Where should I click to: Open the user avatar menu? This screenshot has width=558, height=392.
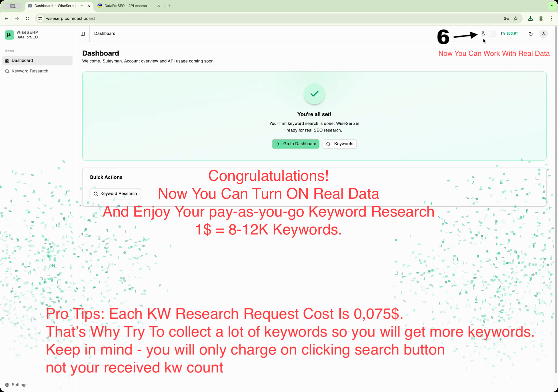[544, 33]
